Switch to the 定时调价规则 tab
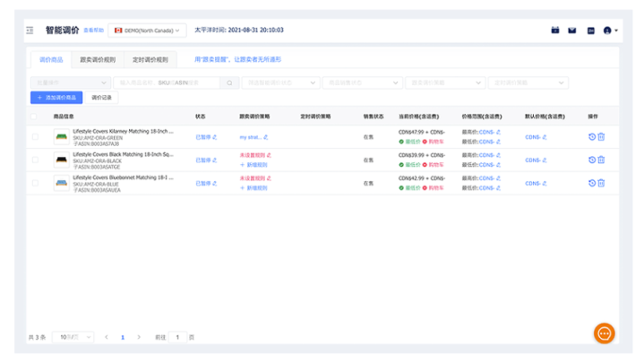This screenshot has height=363, width=644. tap(150, 59)
